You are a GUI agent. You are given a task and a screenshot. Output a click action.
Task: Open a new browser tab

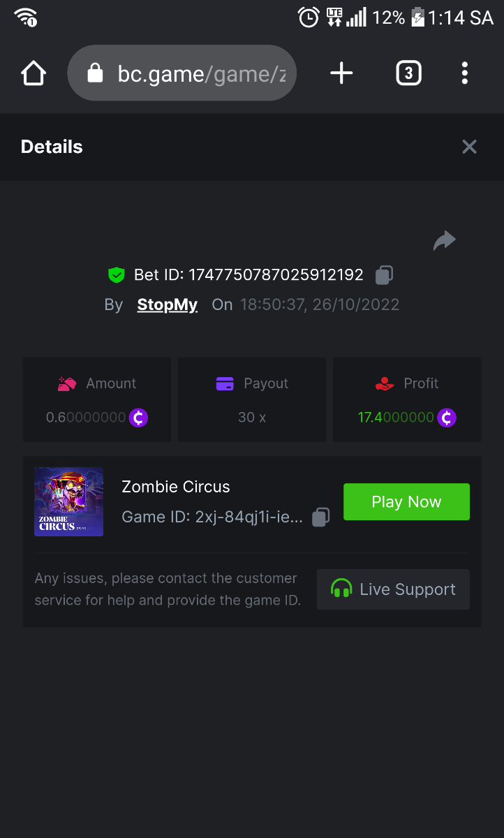341,73
